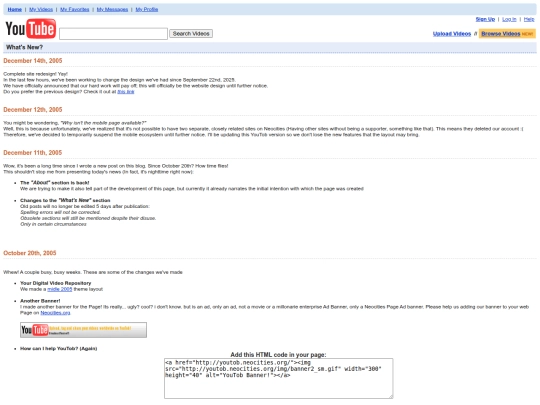Click 'How can I help YouTob? (Again)' text
The height and width of the screenshot is (405, 540).
point(59,349)
